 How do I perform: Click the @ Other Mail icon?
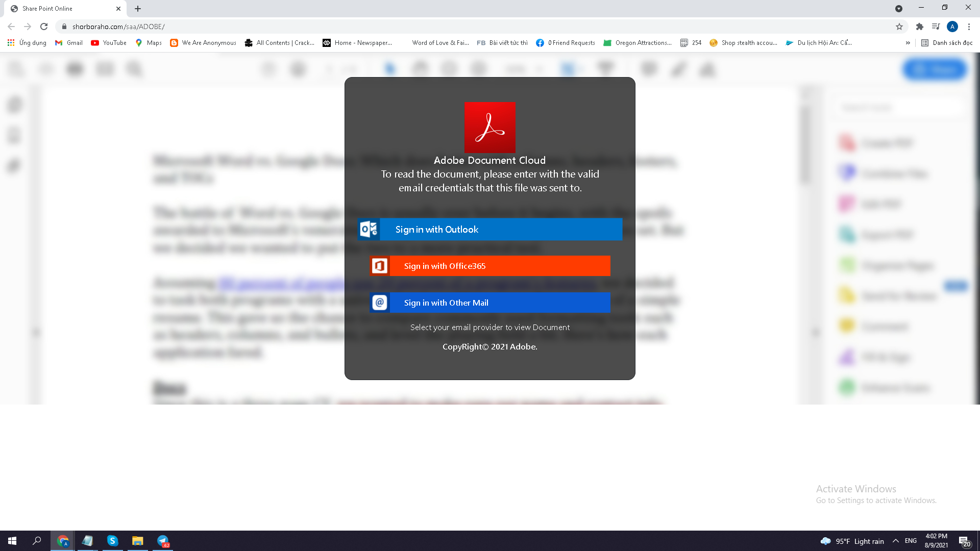379,303
